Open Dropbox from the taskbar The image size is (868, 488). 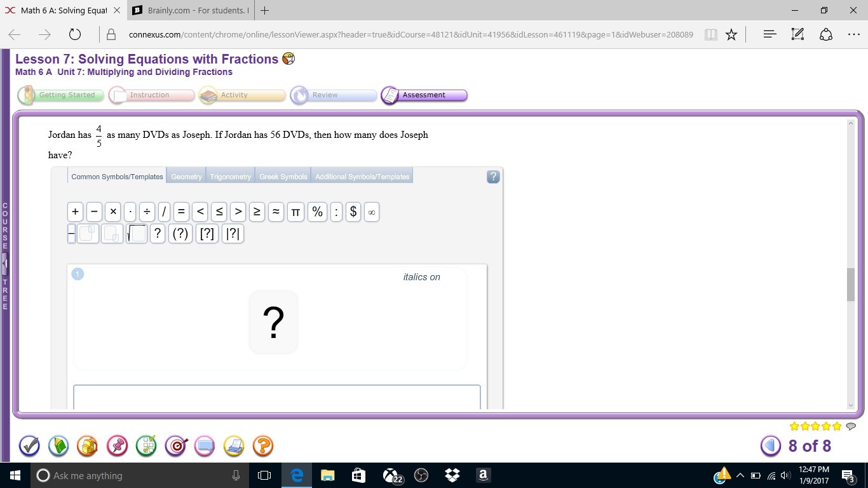click(x=452, y=475)
